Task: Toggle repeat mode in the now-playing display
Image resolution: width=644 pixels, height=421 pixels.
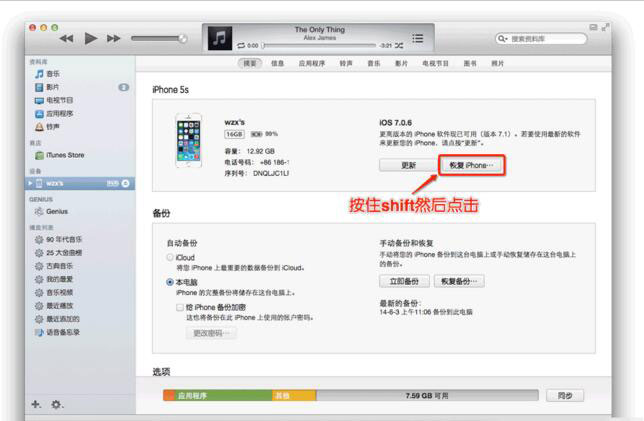Action: pos(241,46)
